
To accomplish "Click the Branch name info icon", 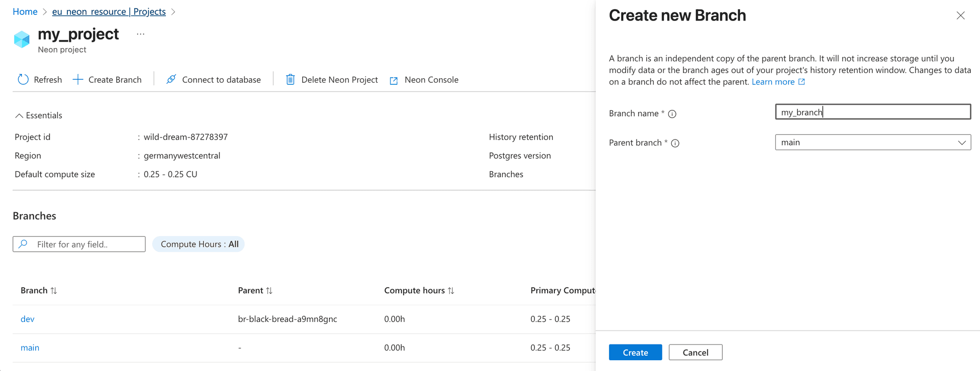I will [x=672, y=114].
